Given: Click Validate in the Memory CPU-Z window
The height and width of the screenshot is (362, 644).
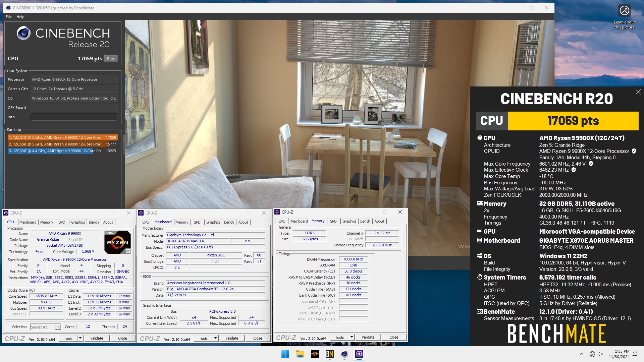Looking at the screenshot, I should point(368,337).
